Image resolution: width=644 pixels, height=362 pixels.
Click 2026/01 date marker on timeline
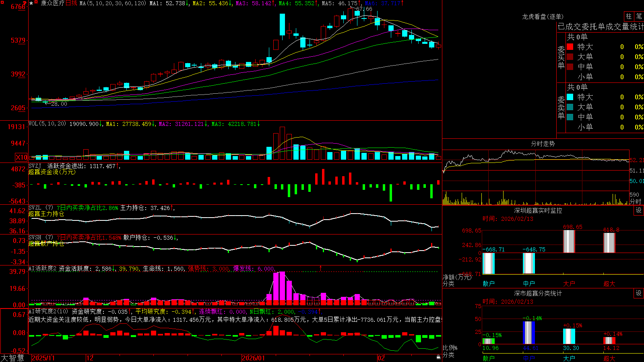click(253, 358)
